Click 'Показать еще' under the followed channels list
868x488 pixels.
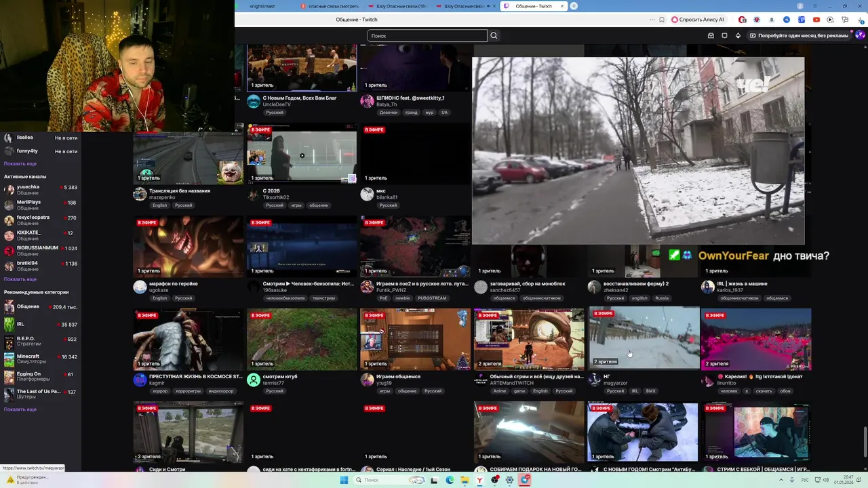20,163
